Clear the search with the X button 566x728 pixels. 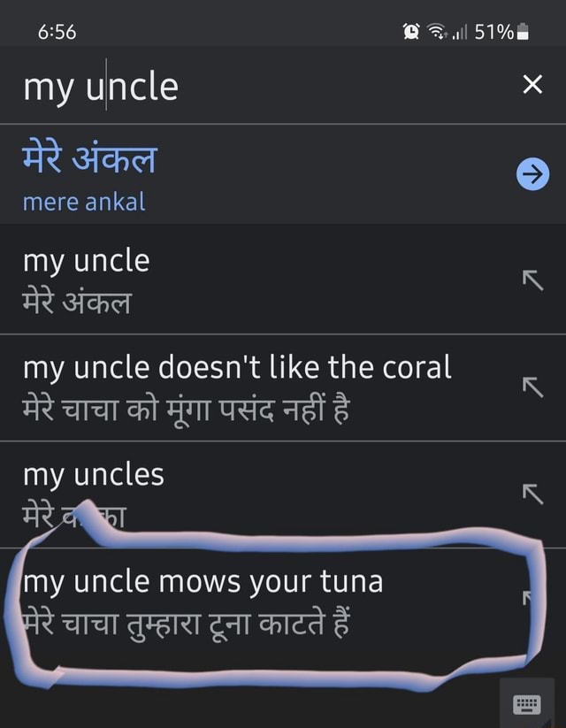coord(533,86)
